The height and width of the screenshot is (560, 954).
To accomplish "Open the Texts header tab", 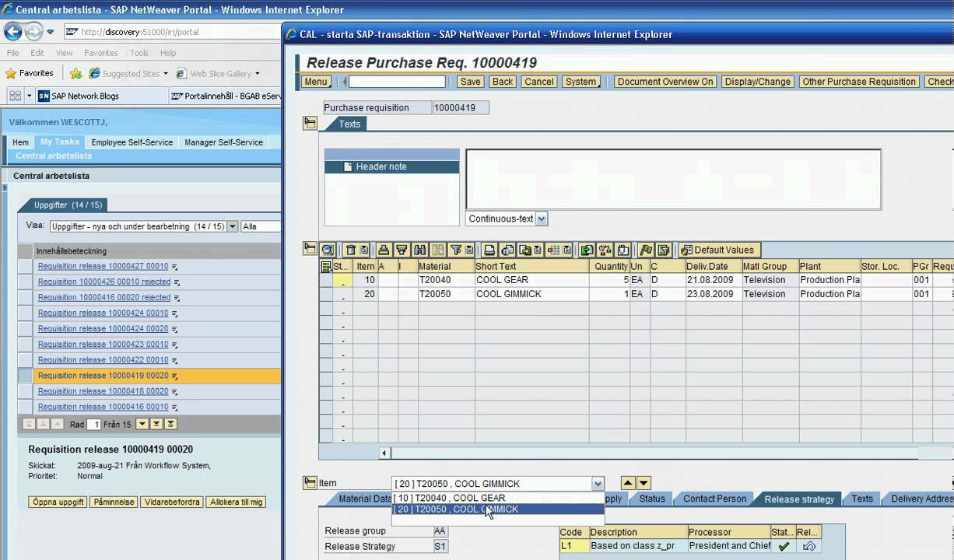I will (x=349, y=124).
